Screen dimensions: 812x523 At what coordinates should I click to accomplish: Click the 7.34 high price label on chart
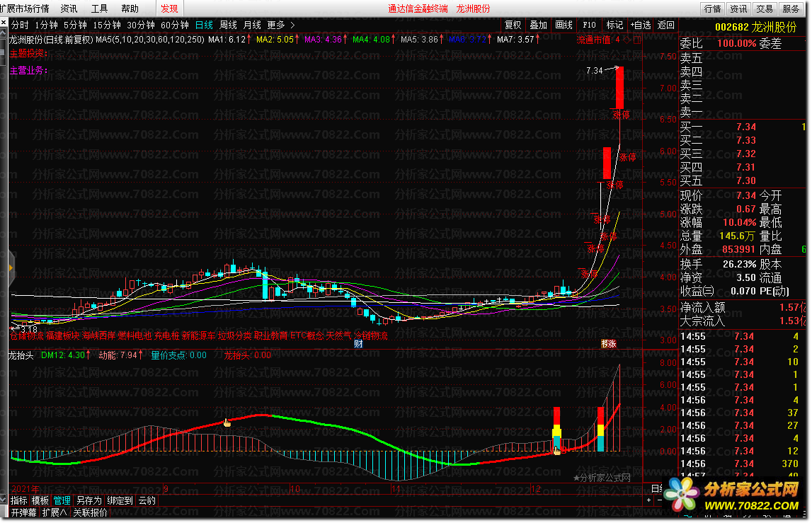(595, 71)
